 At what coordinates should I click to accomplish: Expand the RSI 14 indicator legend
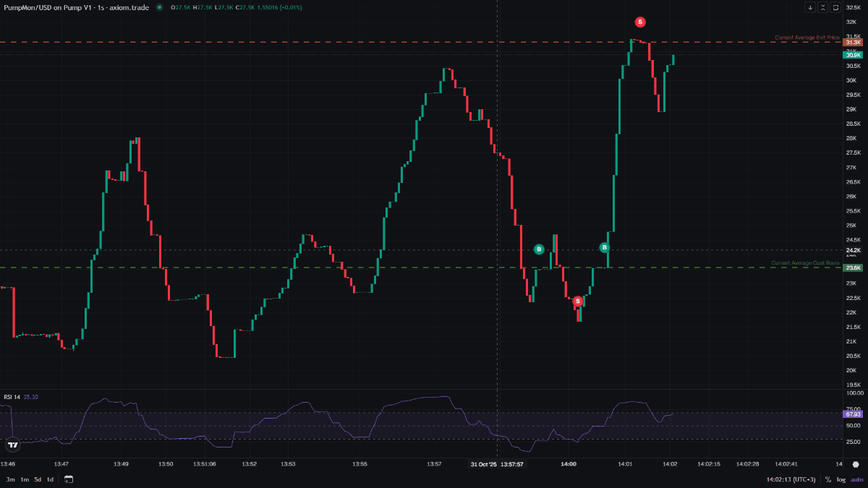12,396
